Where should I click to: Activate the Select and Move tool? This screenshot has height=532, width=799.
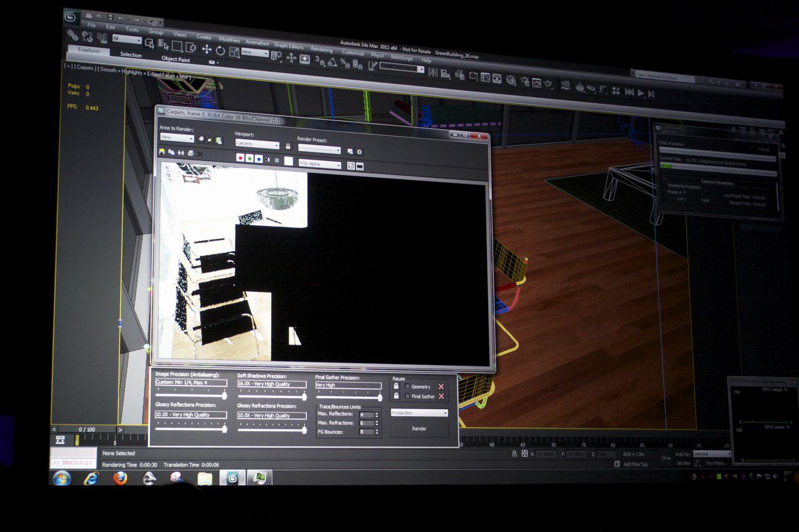[207, 49]
